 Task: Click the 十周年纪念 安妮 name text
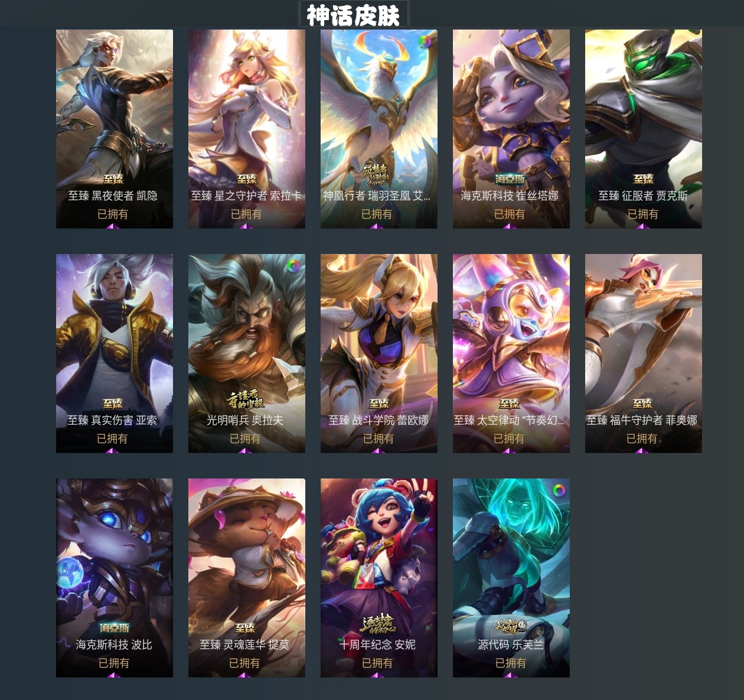(x=377, y=644)
